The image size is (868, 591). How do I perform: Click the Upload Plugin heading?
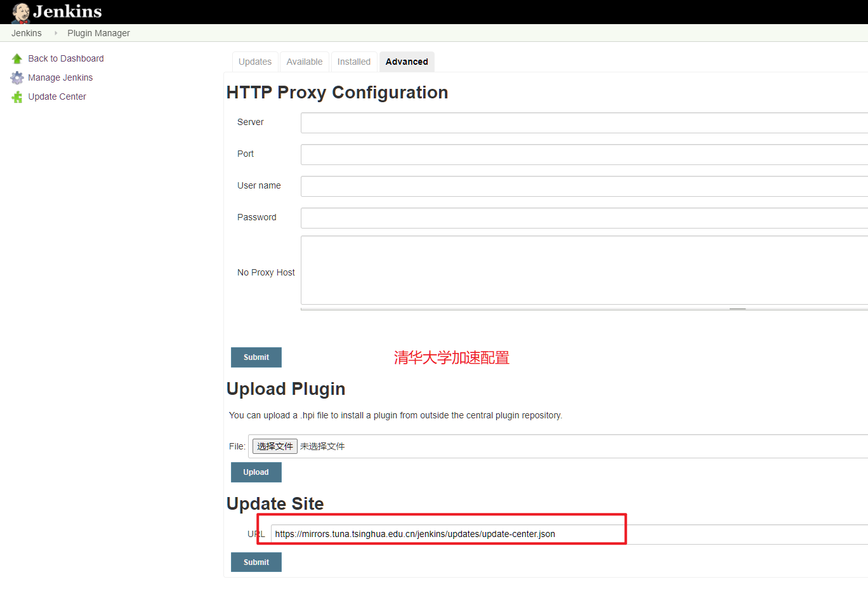click(x=286, y=389)
